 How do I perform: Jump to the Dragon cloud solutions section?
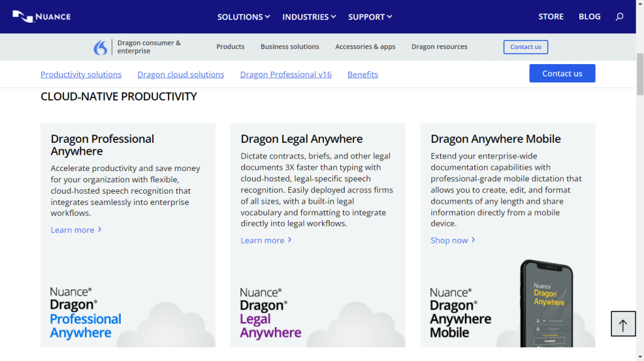(180, 74)
